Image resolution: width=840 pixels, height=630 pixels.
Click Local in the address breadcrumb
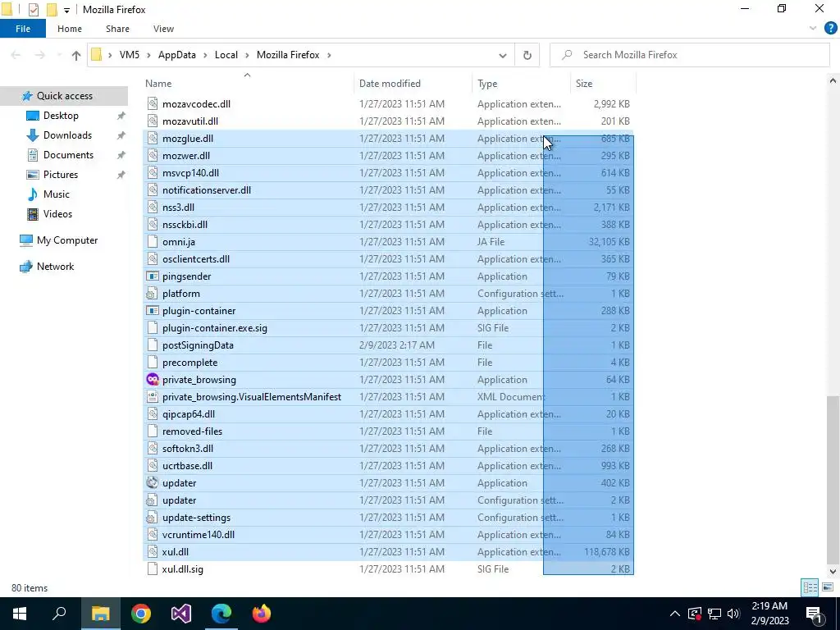(226, 55)
